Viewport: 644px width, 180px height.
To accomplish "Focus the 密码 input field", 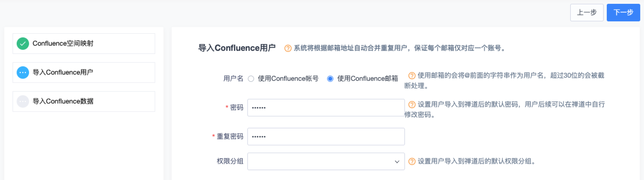I will pyautogui.click(x=326, y=108).
